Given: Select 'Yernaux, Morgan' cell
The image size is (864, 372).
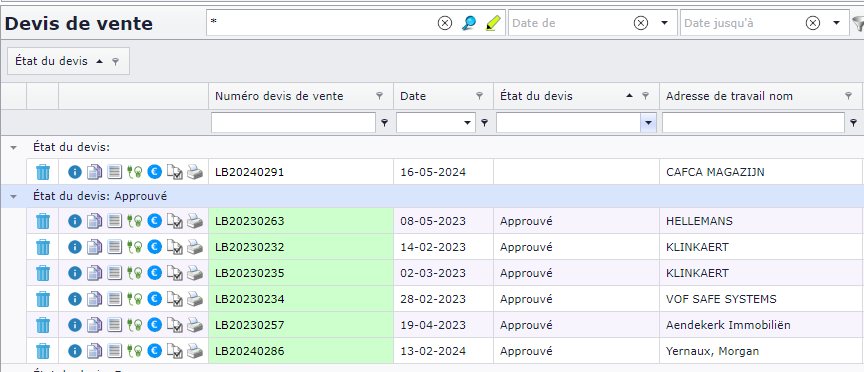Looking at the screenshot, I should pyautogui.click(x=762, y=351).
